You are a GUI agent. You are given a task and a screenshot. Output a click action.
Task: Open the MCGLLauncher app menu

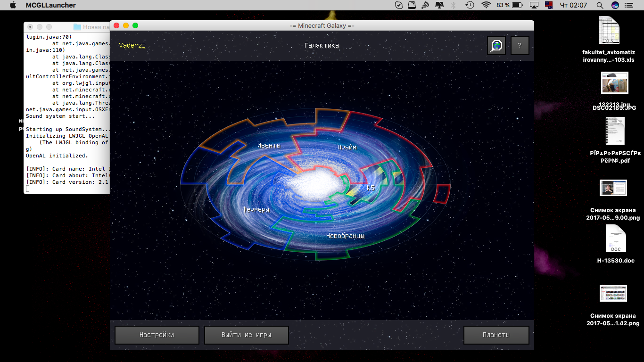[50, 5]
